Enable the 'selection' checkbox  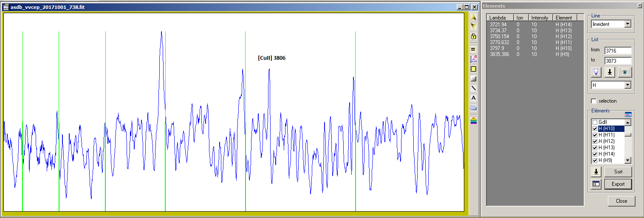click(594, 101)
